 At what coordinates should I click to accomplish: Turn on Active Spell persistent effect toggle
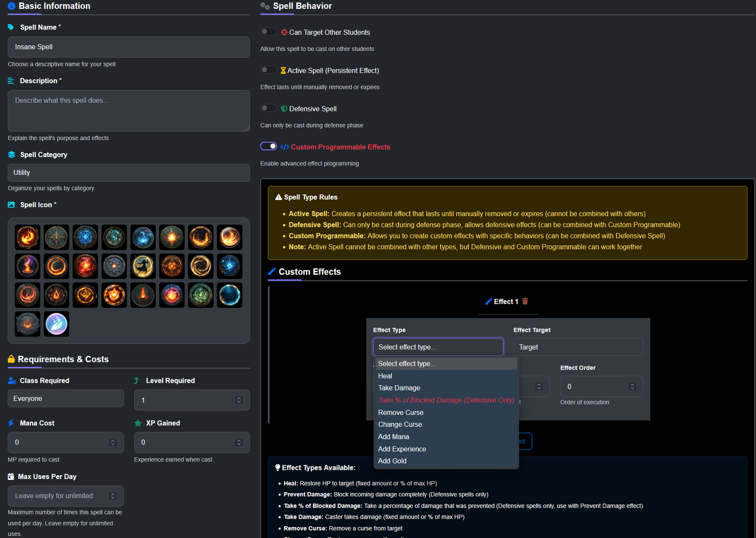tap(268, 70)
